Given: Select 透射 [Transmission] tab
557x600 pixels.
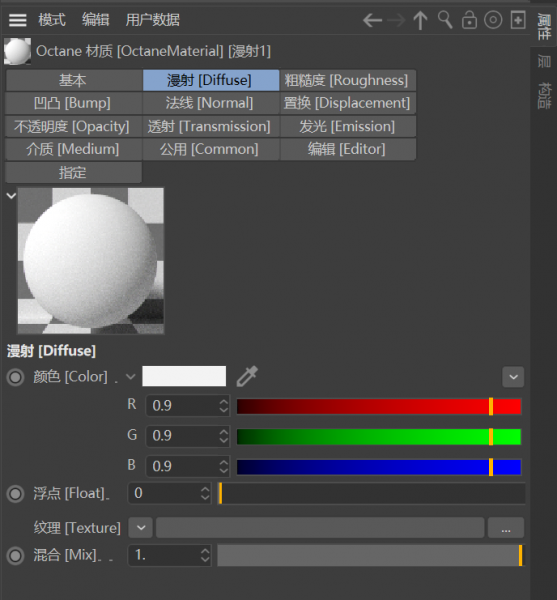Looking at the screenshot, I should coord(211,126).
